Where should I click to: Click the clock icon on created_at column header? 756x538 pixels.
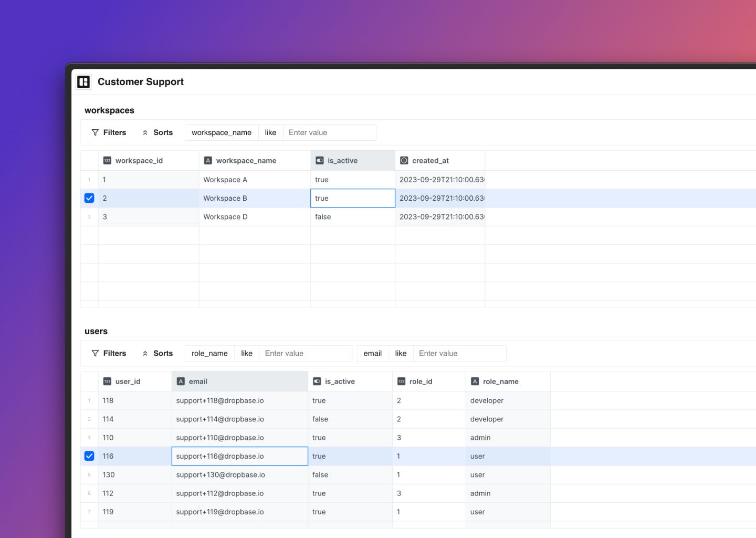404,160
